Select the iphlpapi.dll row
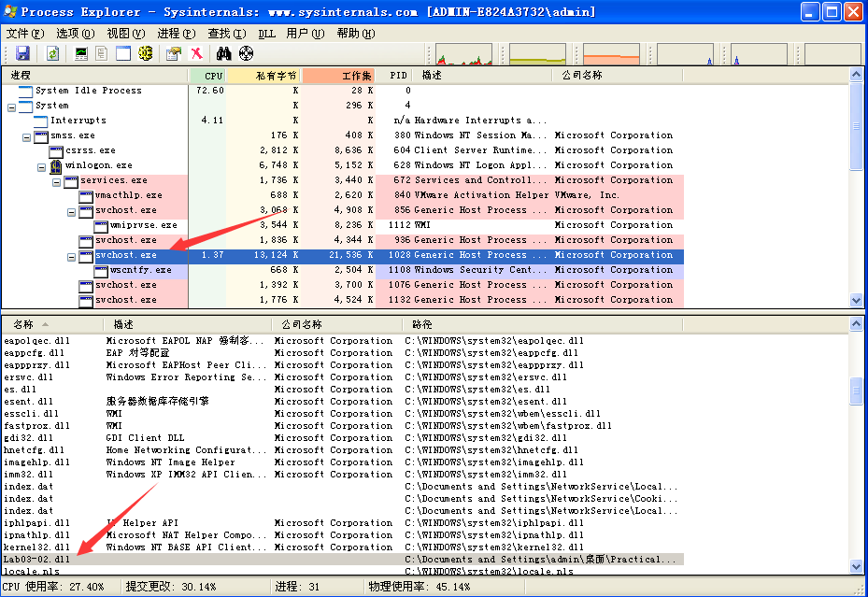 coord(343,523)
